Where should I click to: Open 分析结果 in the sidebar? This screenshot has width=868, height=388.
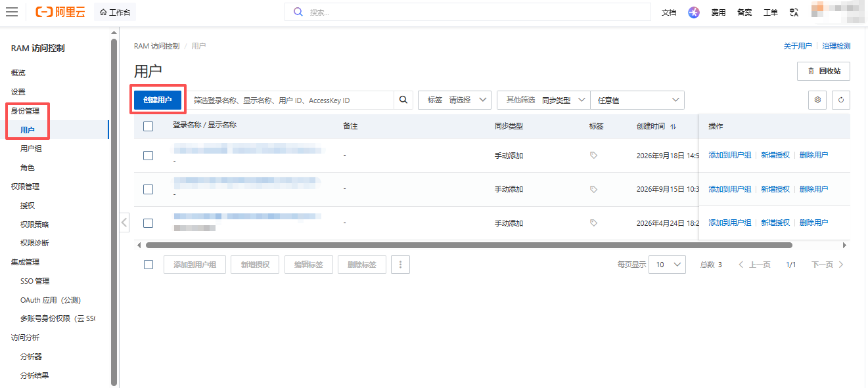pyautogui.click(x=35, y=376)
